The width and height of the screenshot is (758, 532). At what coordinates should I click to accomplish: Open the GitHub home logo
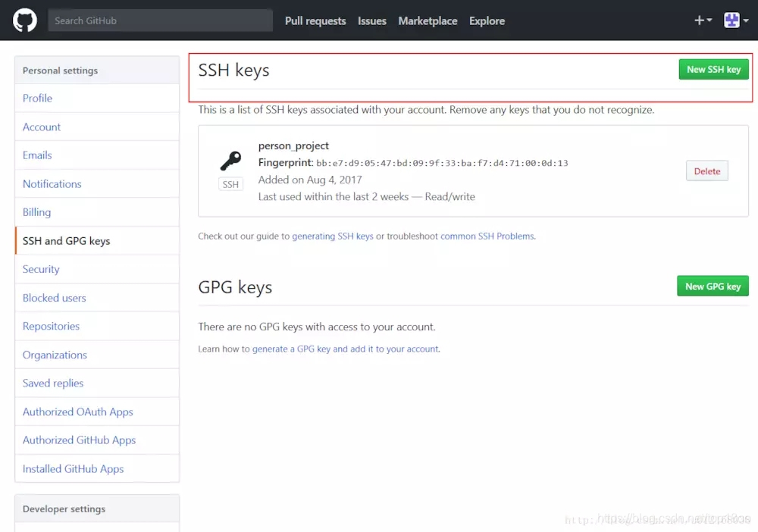click(x=25, y=20)
